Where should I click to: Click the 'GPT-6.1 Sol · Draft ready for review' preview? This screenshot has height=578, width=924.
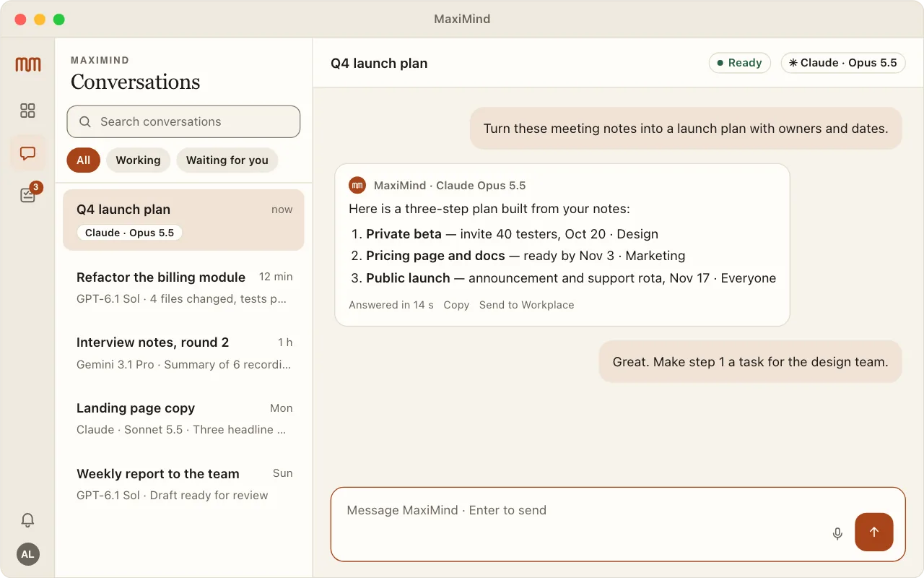(x=173, y=496)
